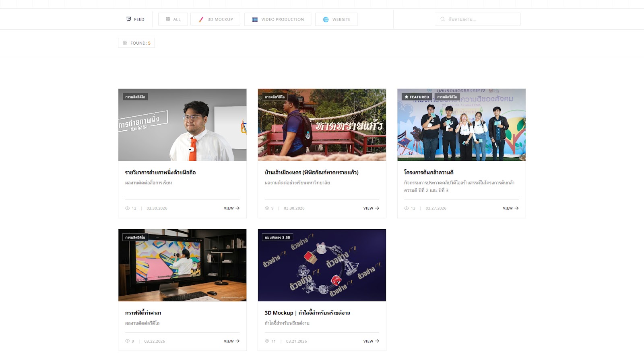Viewport: 644px width, 362px height.
Task: Filter by VIDEO PRODUCTION tab
Action: pyautogui.click(x=278, y=19)
